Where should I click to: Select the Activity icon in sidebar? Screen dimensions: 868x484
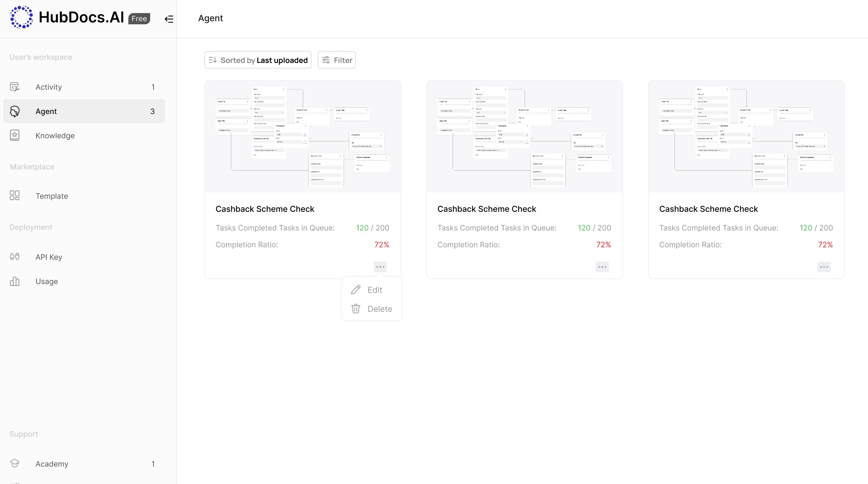(x=15, y=87)
